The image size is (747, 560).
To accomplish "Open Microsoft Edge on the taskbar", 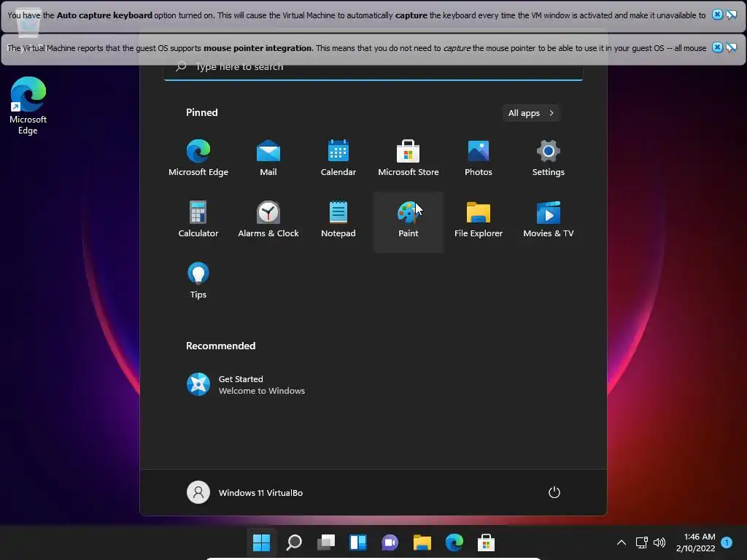I will [454, 542].
